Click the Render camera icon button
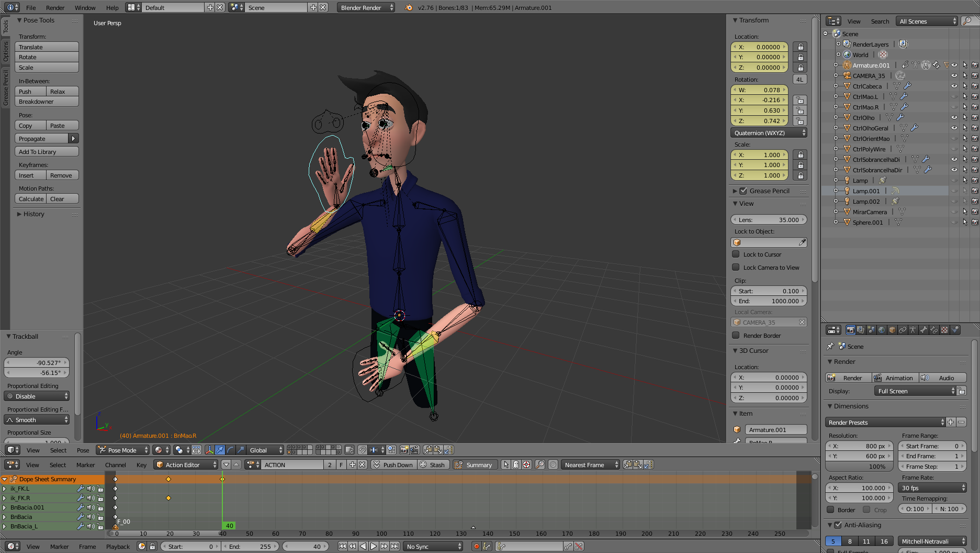Screen dimensions: 980x553 click(x=848, y=378)
